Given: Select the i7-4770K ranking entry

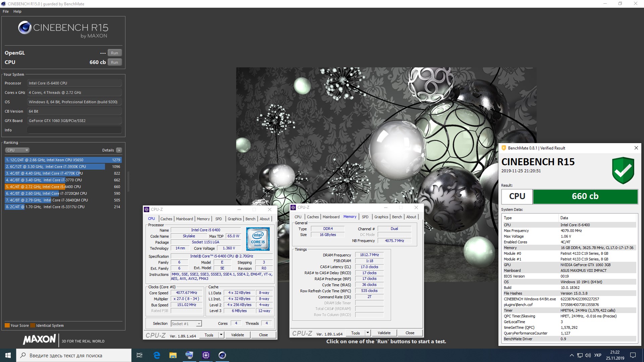Looking at the screenshot, I should 63,173.
